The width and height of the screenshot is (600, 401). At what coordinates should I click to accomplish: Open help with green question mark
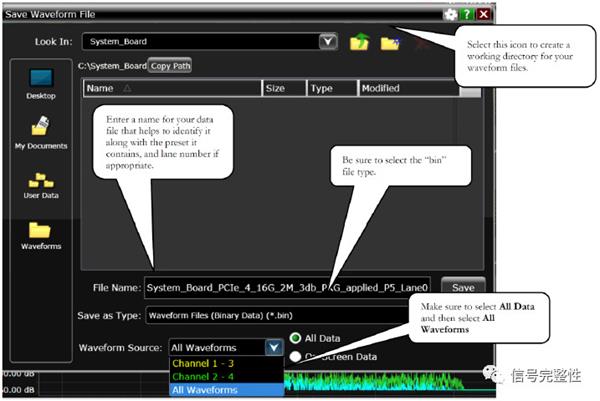click(467, 14)
